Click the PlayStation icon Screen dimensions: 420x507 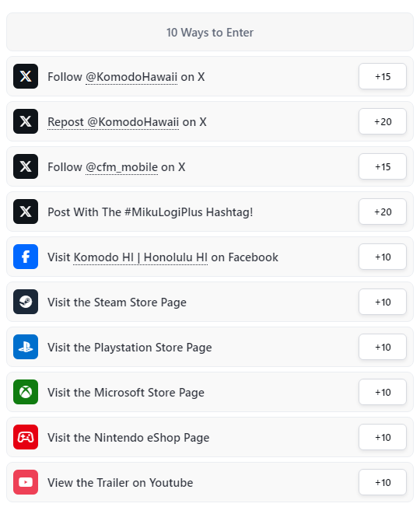26,347
